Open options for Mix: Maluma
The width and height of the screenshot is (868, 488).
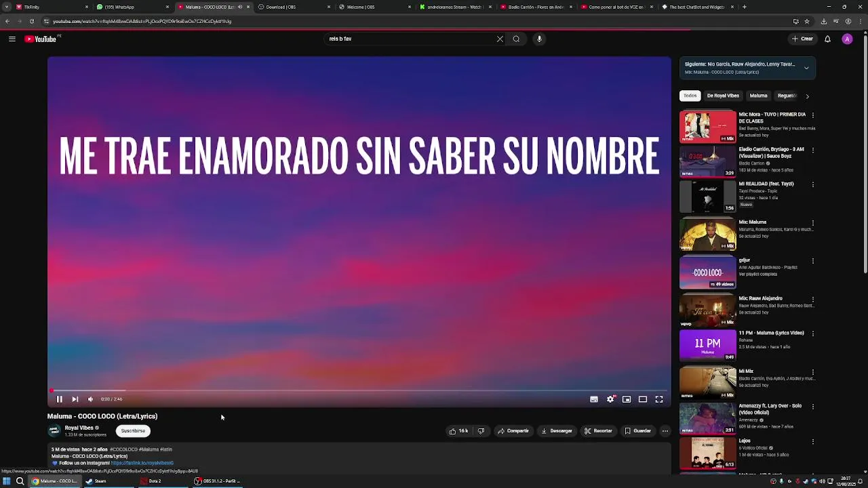pyautogui.click(x=813, y=222)
